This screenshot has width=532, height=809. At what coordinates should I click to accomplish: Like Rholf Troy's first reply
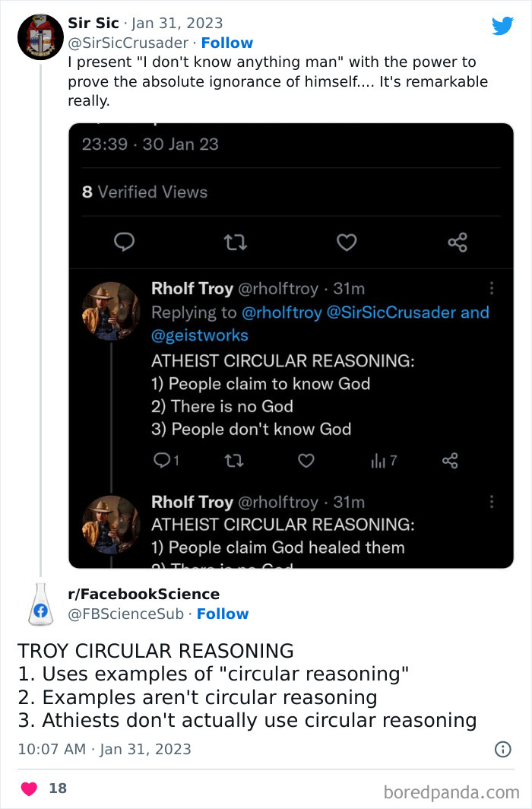pos(306,460)
